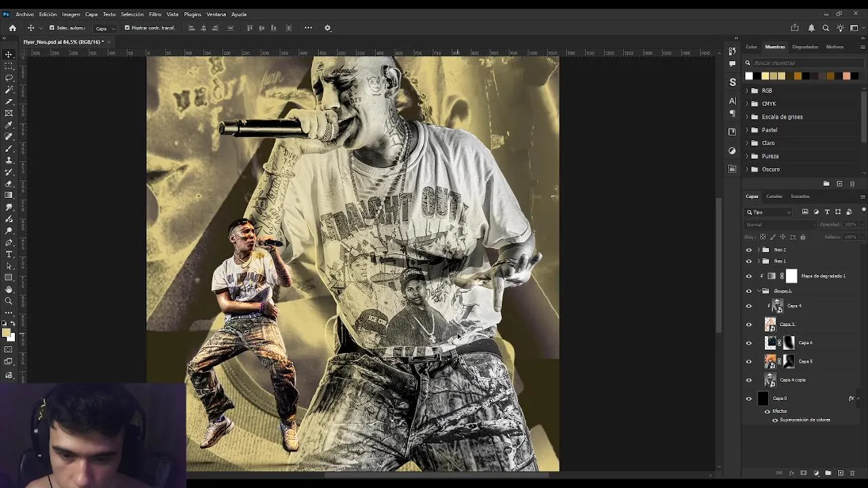The height and width of the screenshot is (488, 868).
Task: Select the Capa 4 copia layer thumbnail
Action: 770,380
